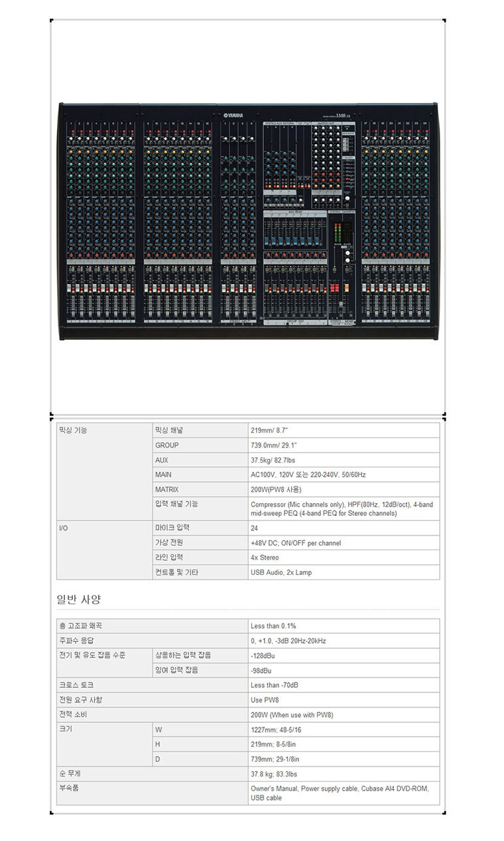Screen dimensions: 504x841
Task: Click the 주파수 응답 row label
Action: coord(153,641)
